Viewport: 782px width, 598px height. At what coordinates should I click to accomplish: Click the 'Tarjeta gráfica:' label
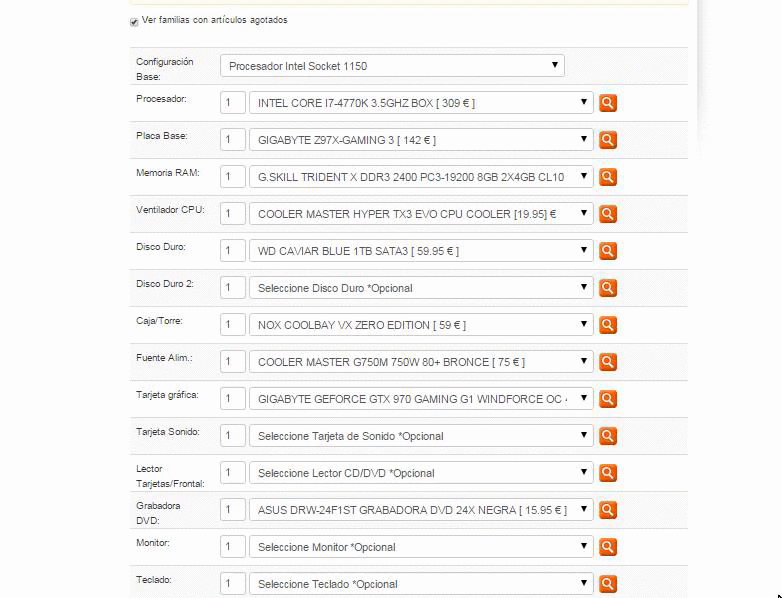(x=167, y=395)
